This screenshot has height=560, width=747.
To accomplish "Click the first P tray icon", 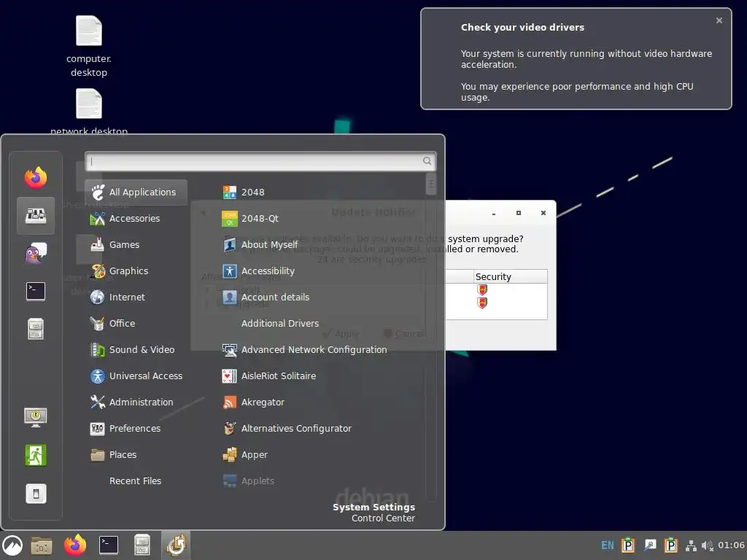I will [628, 545].
